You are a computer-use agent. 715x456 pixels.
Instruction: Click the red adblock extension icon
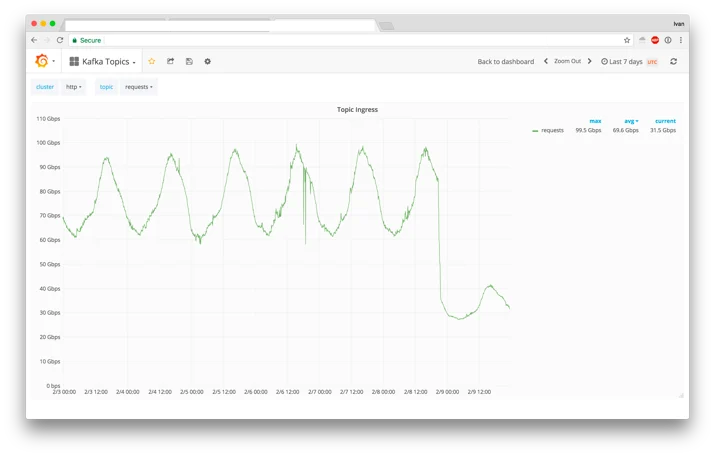pos(655,40)
